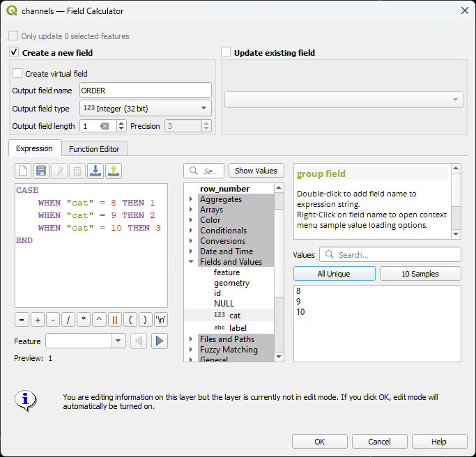The height and width of the screenshot is (457, 476).
Task: Go to the next feature preview arrow
Action: pyautogui.click(x=160, y=341)
